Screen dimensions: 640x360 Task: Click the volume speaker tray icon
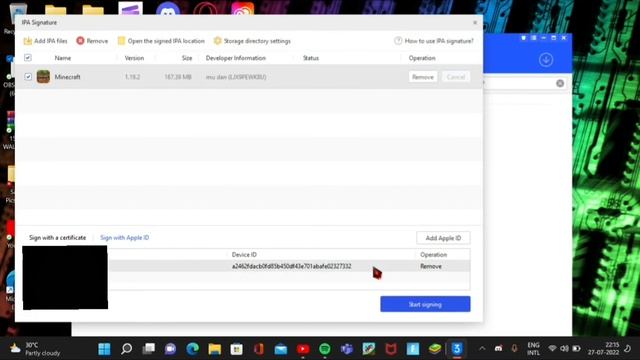click(x=564, y=349)
